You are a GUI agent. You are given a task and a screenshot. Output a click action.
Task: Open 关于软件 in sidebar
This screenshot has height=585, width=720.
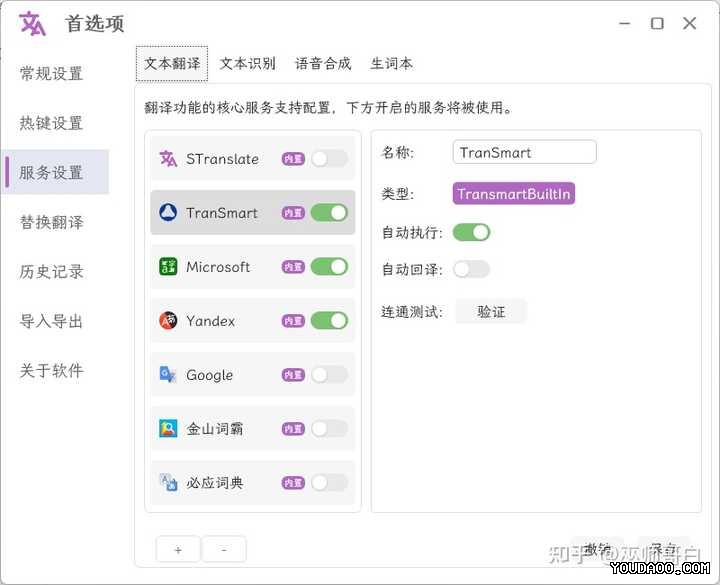(51, 371)
